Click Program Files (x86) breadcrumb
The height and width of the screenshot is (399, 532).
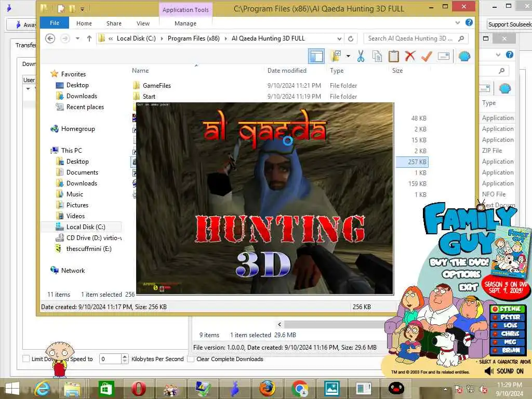pos(193,38)
